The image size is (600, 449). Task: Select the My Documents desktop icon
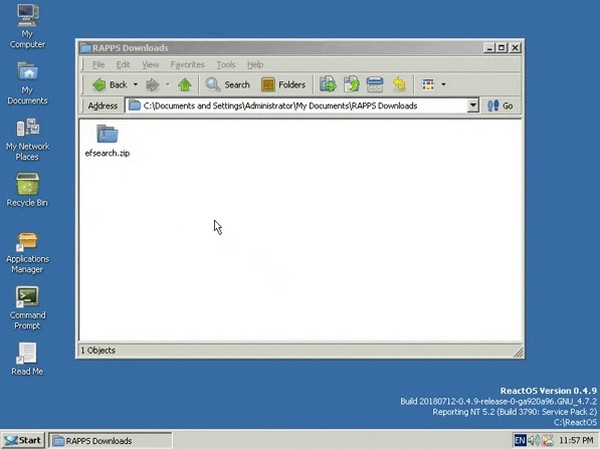[27, 83]
